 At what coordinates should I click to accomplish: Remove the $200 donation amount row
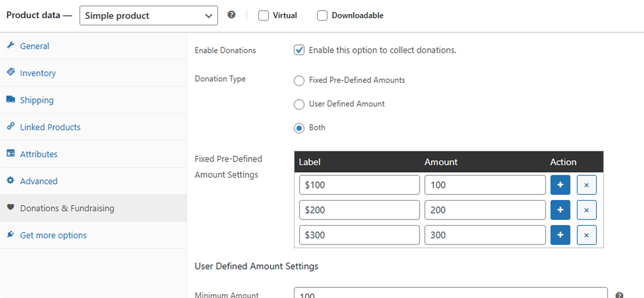click(x=586, y=210)
